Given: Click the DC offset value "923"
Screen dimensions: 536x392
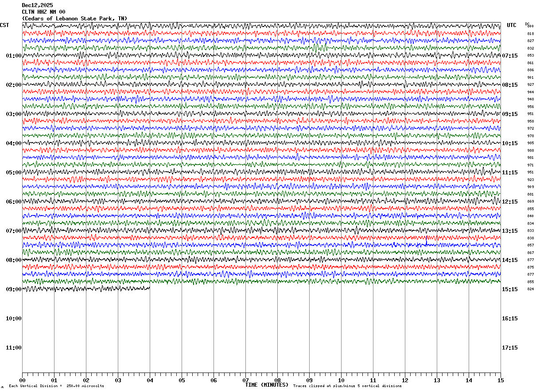Looking at the screenshot, I should (530, 180).
